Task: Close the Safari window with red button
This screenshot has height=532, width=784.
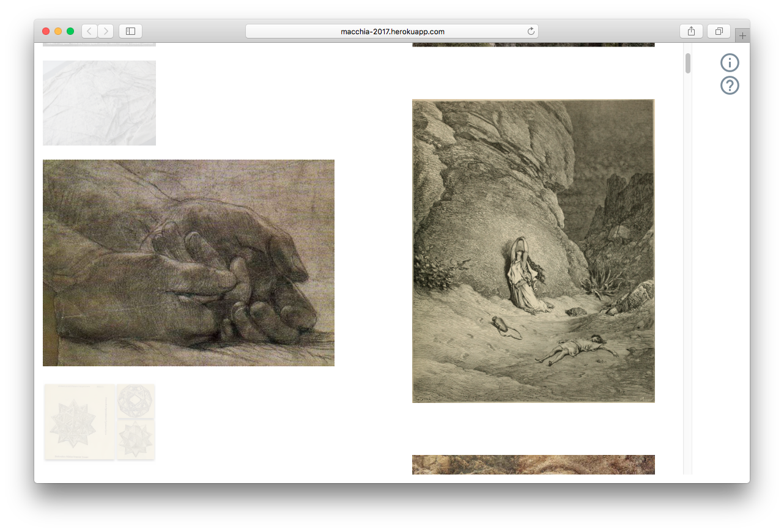Action: pyautogui.click(x=46, y=31)
